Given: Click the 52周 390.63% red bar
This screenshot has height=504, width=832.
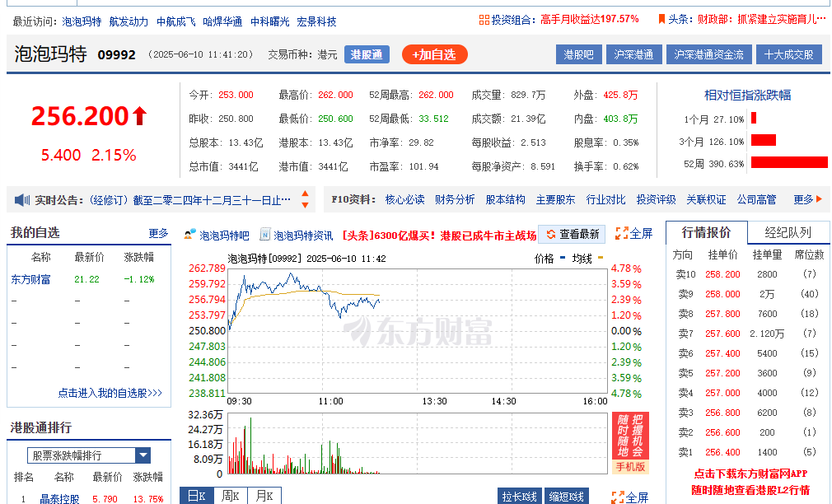Looking at the screenshot, I should click(x=789, y=162).
